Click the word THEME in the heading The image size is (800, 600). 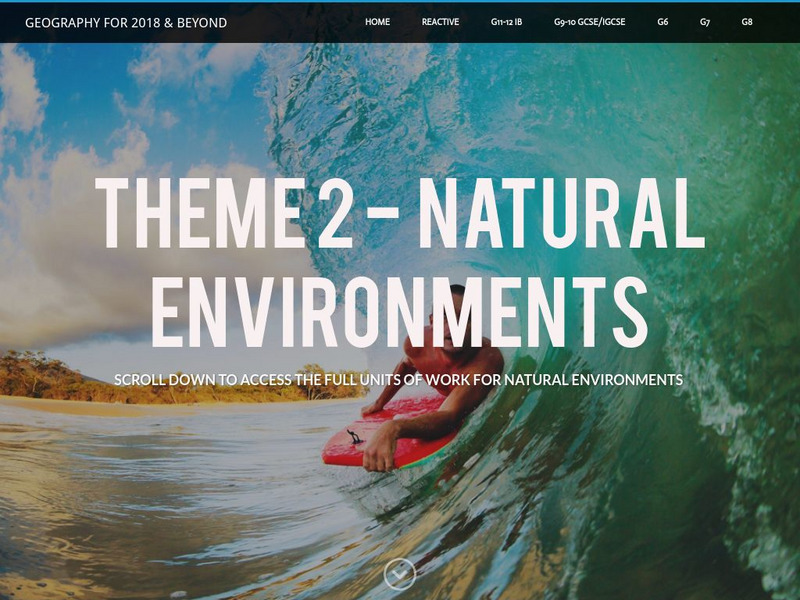pos(201,213)
